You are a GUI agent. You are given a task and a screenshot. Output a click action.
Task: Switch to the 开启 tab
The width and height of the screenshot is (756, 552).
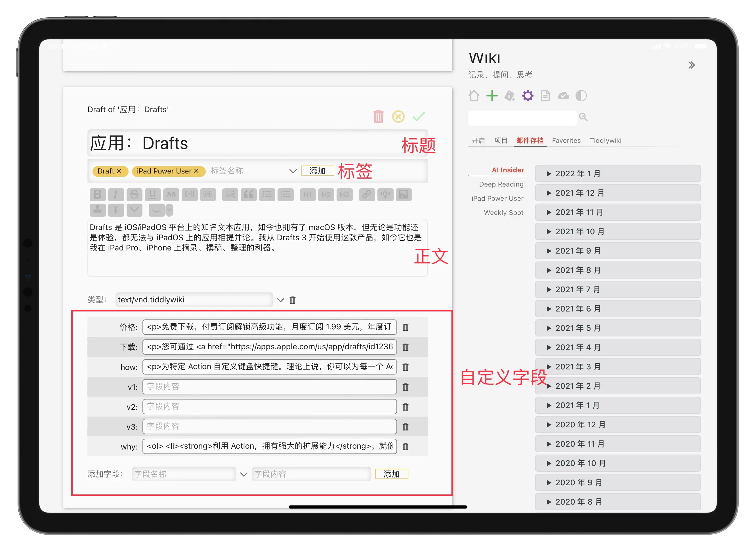click(478, 140)
